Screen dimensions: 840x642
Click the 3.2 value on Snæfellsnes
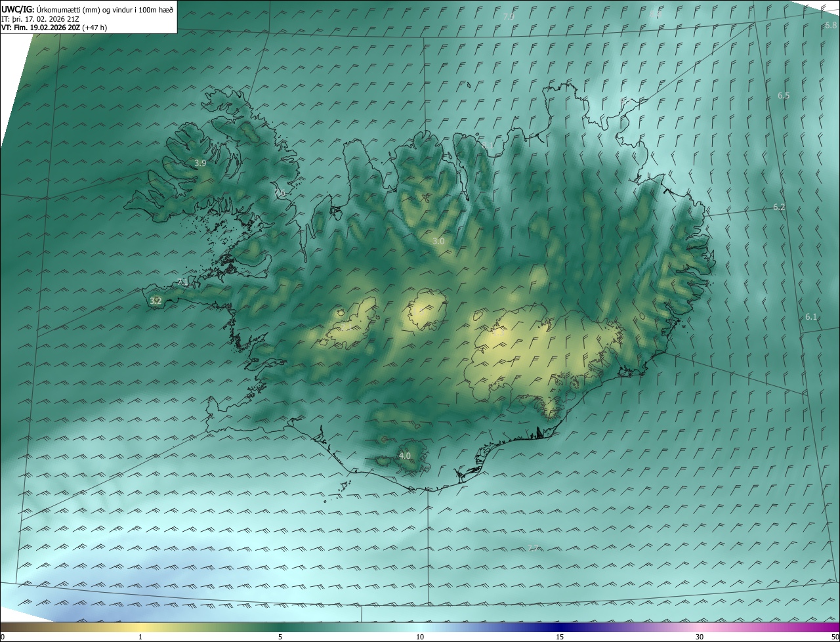[x=156, y=301]
